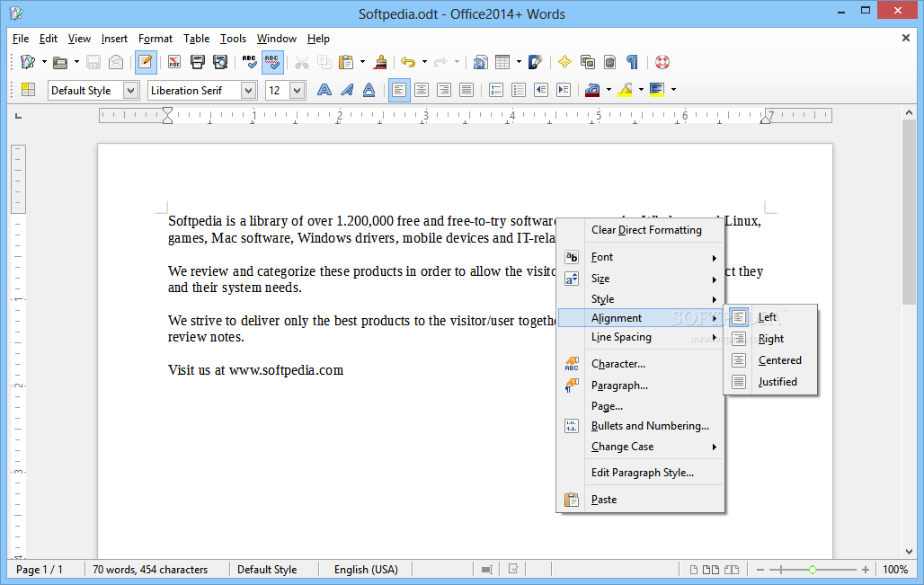Insert Hyperlink toolbar icon
Screen dimensions: 924x585
(x=480, y=62)
